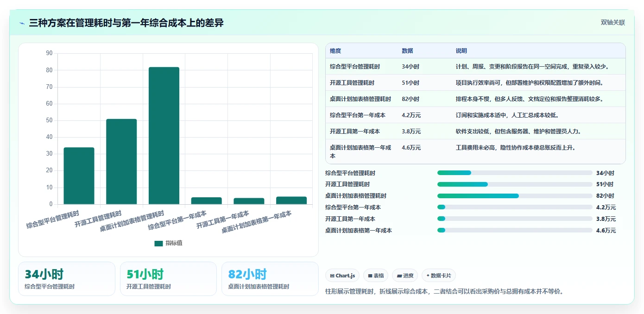644x314 pixels.
Task: Click the 开源工具管理耗时 bar in chart
Action: coord(121,162)
